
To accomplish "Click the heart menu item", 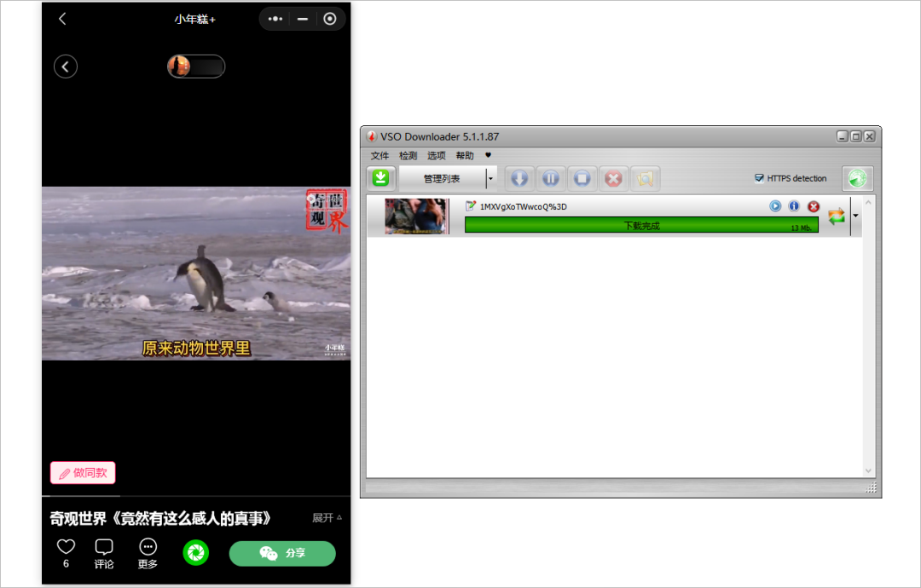I will (x=488, y=155).
